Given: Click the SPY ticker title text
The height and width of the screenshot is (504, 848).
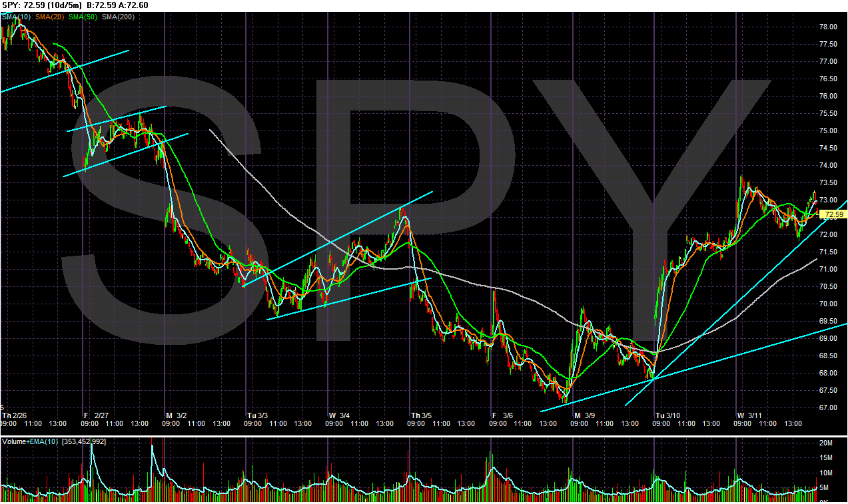Looking at the screenshot, I should (11, 5).
